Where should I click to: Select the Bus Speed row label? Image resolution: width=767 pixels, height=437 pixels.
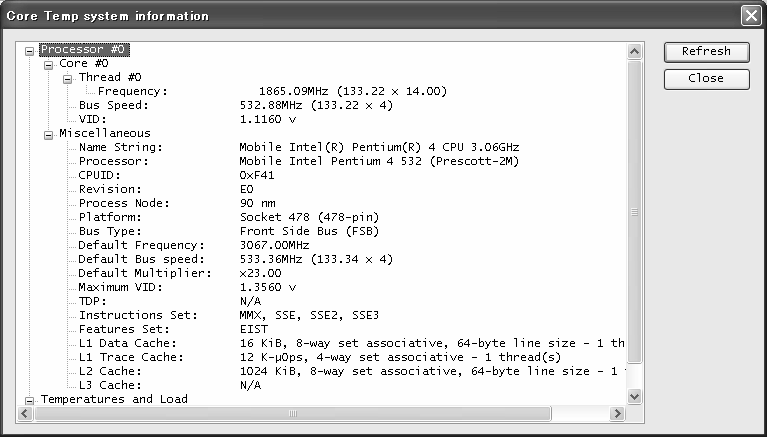113,105
